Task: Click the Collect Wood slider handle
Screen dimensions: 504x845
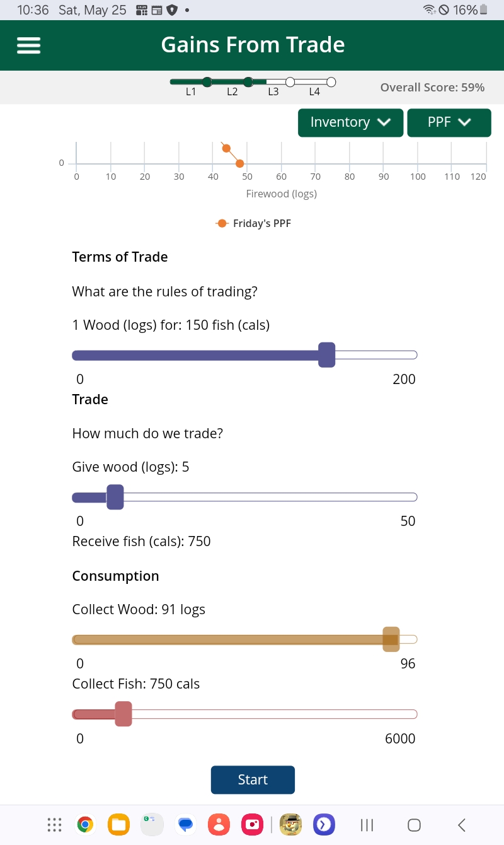Action: pos(391,639)
